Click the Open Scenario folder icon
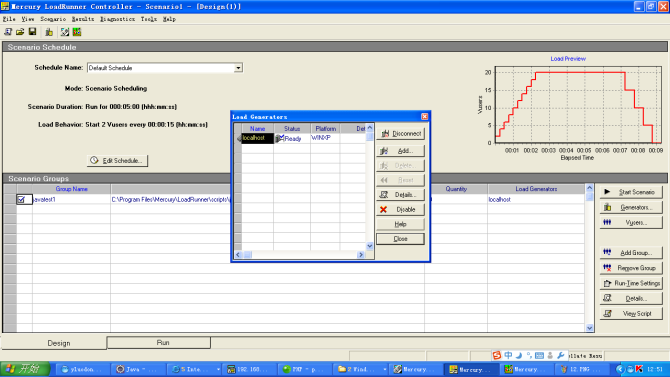Viewport: 670px width, 377px height. click(x=20, y=32)
